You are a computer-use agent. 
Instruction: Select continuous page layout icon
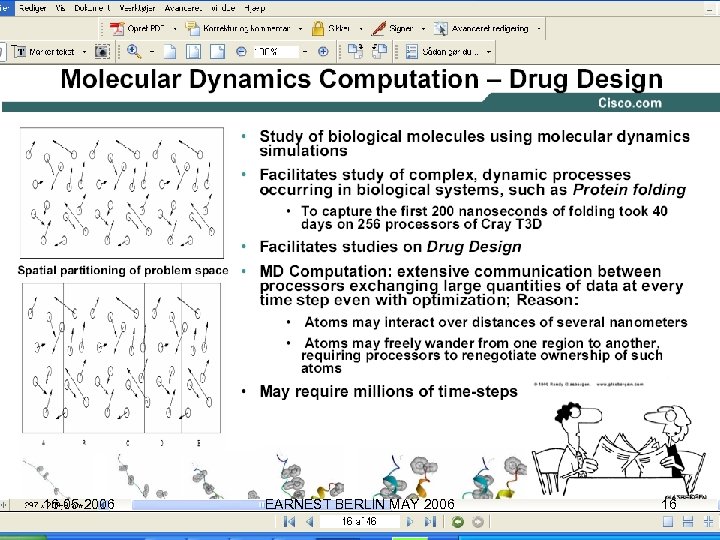(688, 522)
